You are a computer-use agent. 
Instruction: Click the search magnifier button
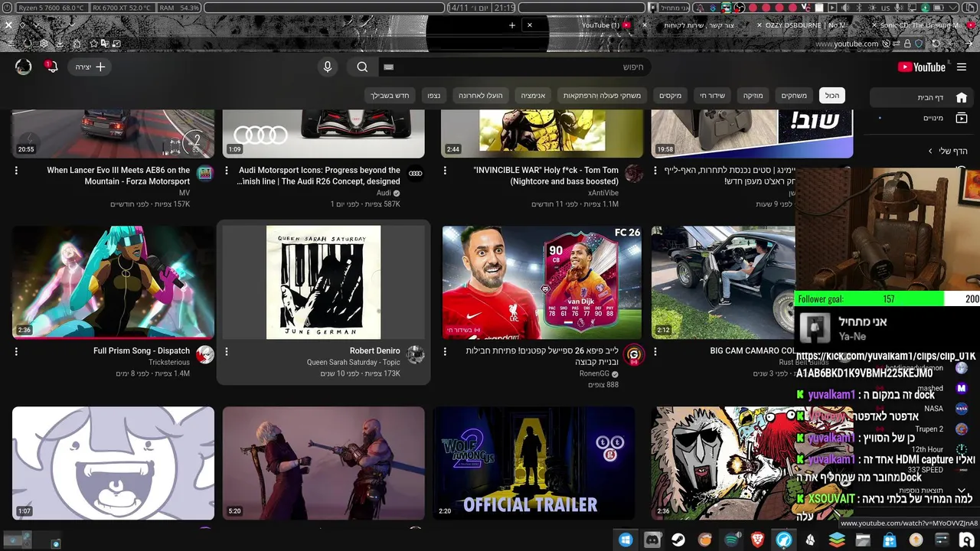362,67
